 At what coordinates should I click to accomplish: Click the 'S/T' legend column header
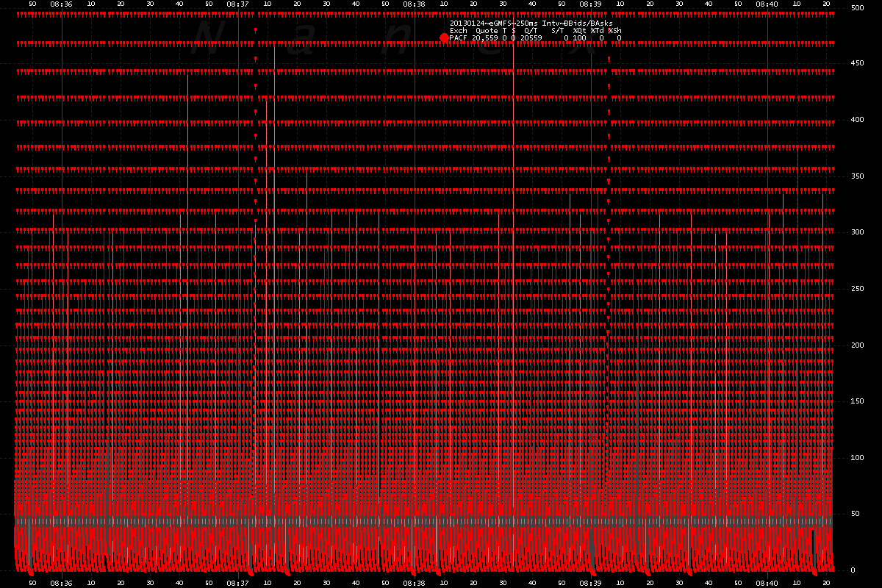pos(558,31)
